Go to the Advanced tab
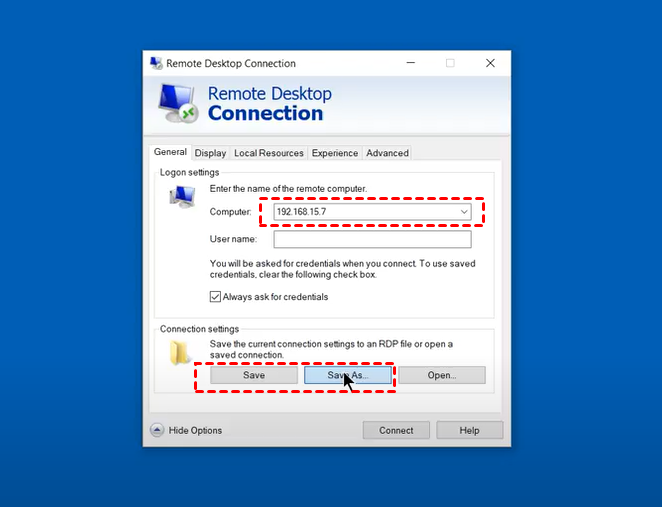The width and height of the screenshot is (662, 507). click(387, 153)
